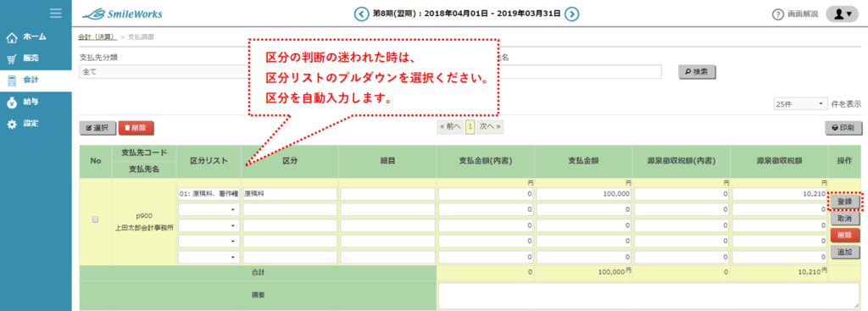
Task: Go to previous fiscal period arrow
Action: click(x=361, y=14)
